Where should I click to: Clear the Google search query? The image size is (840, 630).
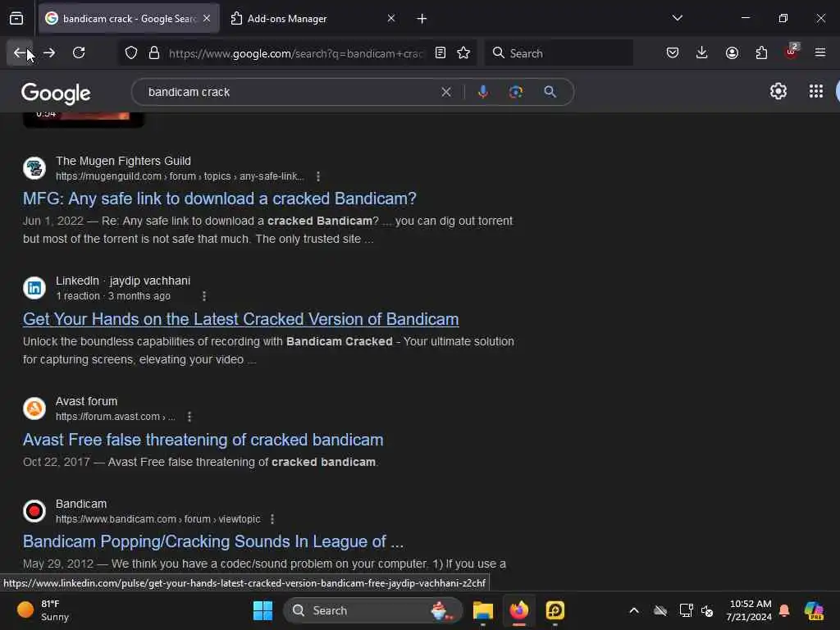pos(445,92)
